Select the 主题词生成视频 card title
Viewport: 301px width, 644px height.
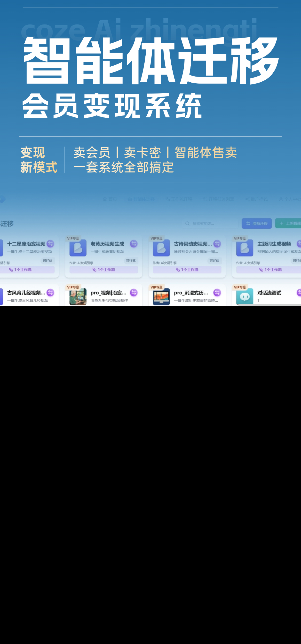coord(274,244)
